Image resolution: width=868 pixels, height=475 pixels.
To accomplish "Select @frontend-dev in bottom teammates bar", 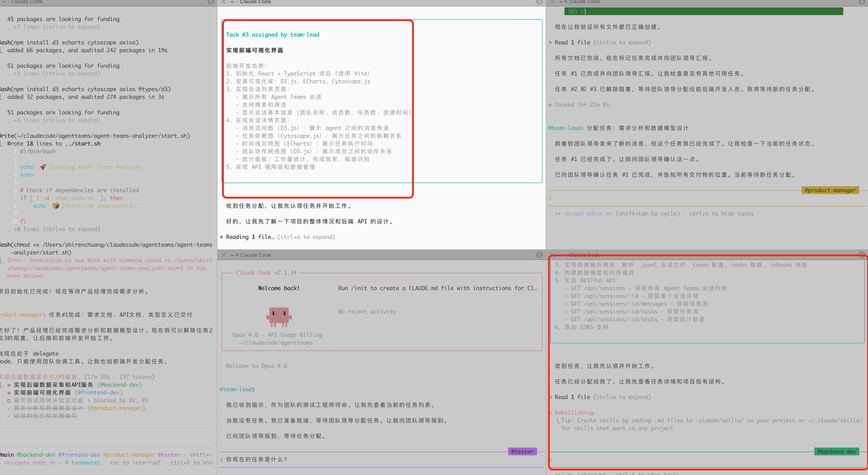I will click(x=79, y=455).
